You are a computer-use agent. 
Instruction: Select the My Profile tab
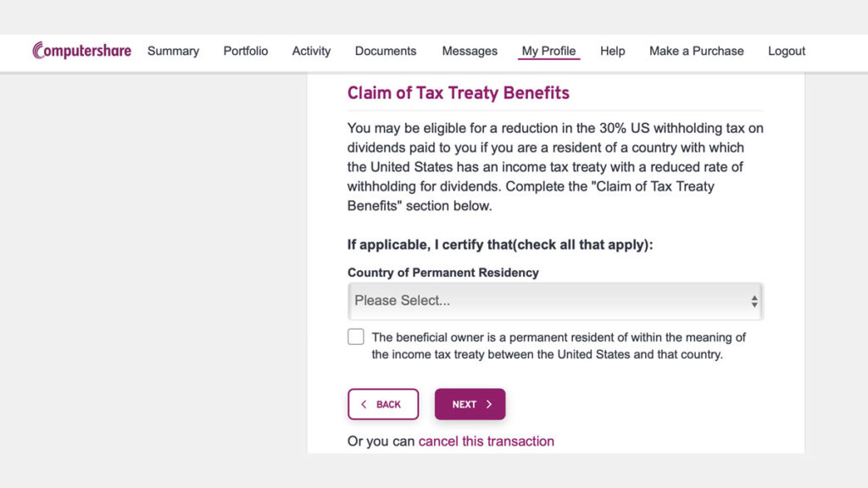(548, 51)
